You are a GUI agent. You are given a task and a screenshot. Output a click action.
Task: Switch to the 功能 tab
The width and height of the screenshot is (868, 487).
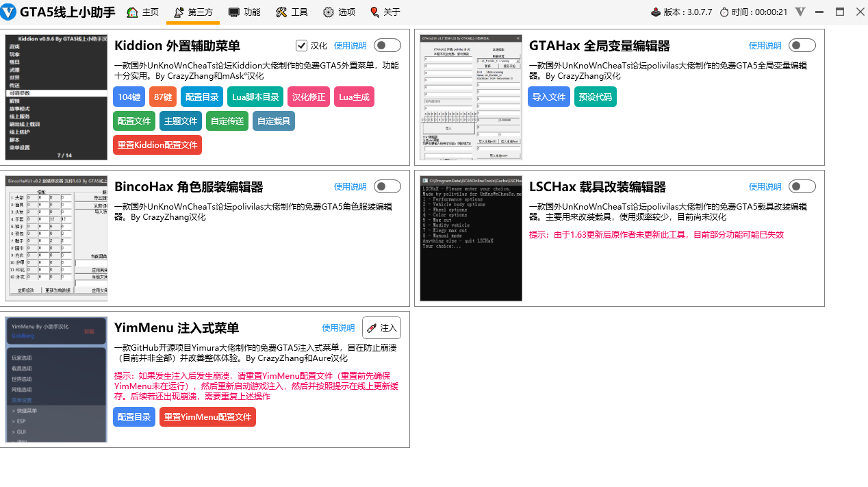tap(244, 12)
